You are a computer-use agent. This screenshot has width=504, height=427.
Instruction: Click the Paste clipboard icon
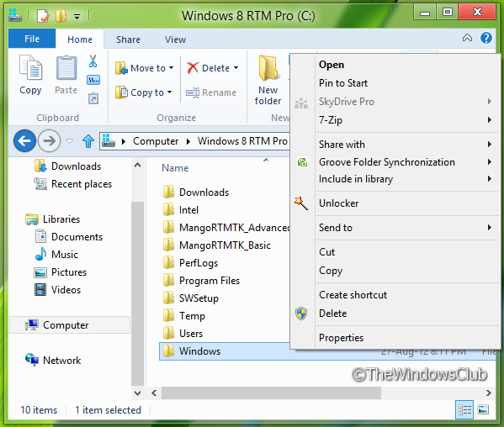[66, 67]
